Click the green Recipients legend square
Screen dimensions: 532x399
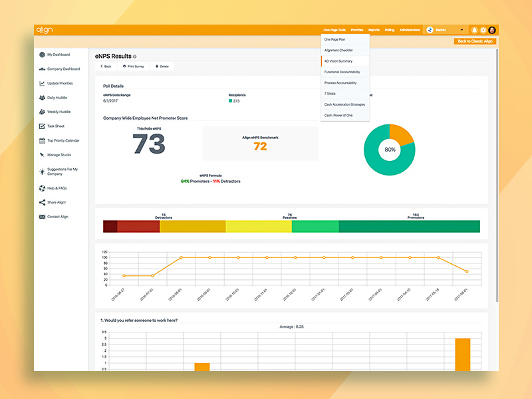(x=230, y=101)
